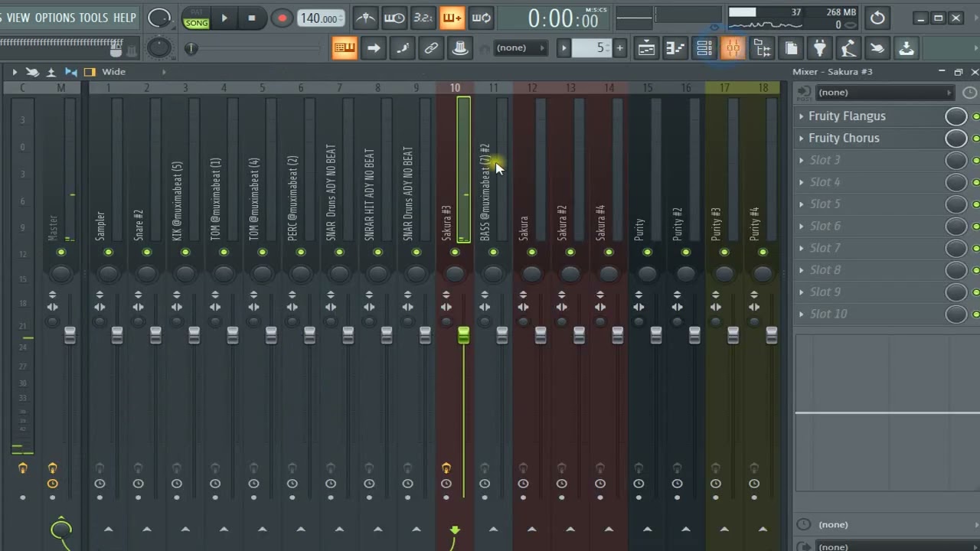Open the Playlist view
The height and width of the screenshot is (551, 980).
point(646,48)
